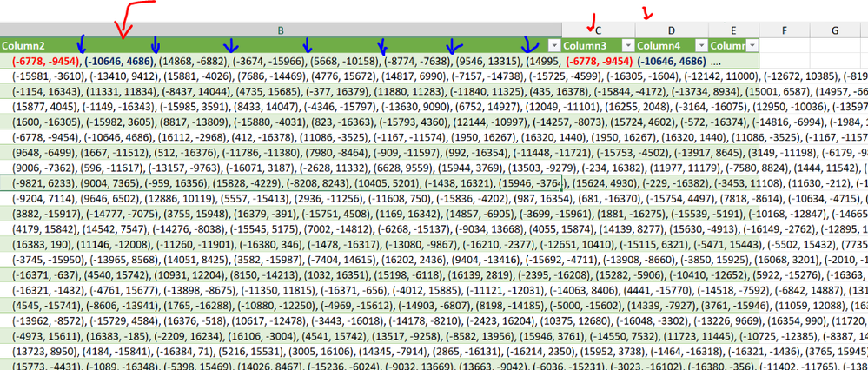The width and height of the screenshot is (868, 370).
Task: Click the Column2 table header cell
Action: (281, 45)
